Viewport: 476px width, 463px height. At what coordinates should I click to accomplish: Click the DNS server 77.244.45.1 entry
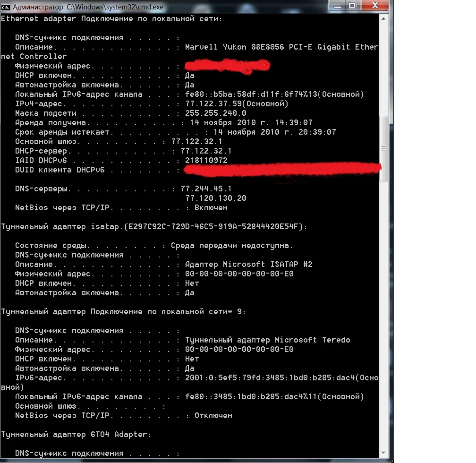(206, 189)
